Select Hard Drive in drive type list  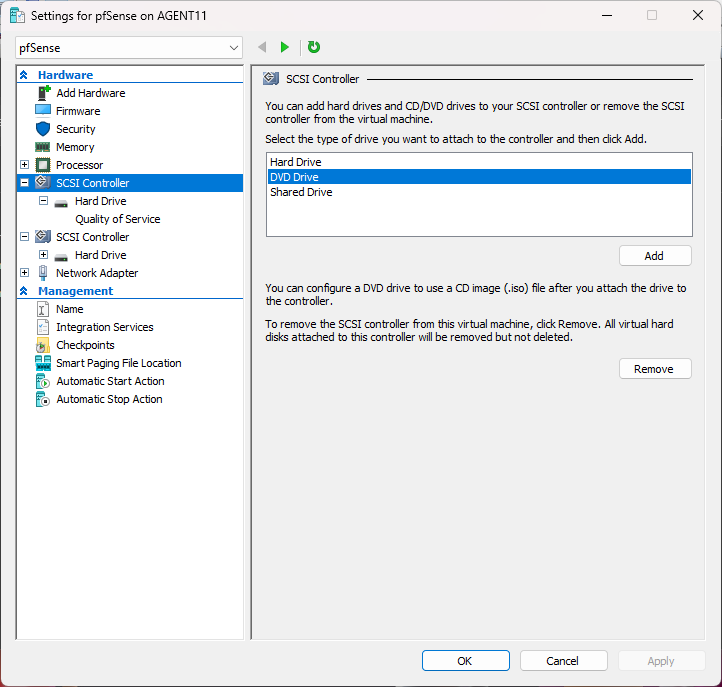coord(295,162)
